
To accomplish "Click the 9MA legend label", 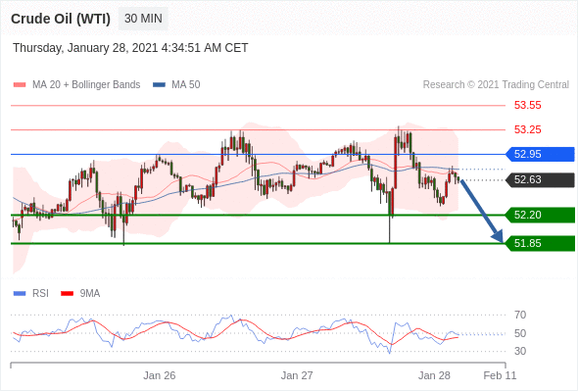I will tap(90, 294).
